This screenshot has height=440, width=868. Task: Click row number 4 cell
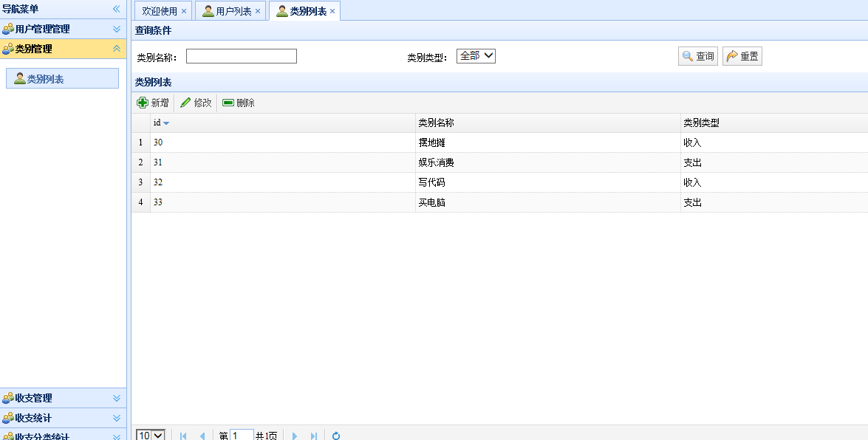point(140,202)
